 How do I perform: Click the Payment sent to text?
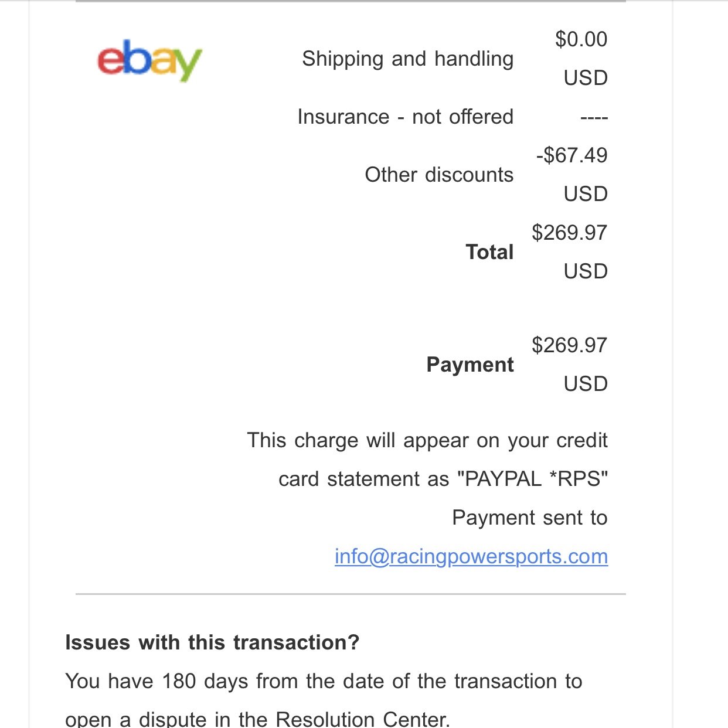click(530, 518)
